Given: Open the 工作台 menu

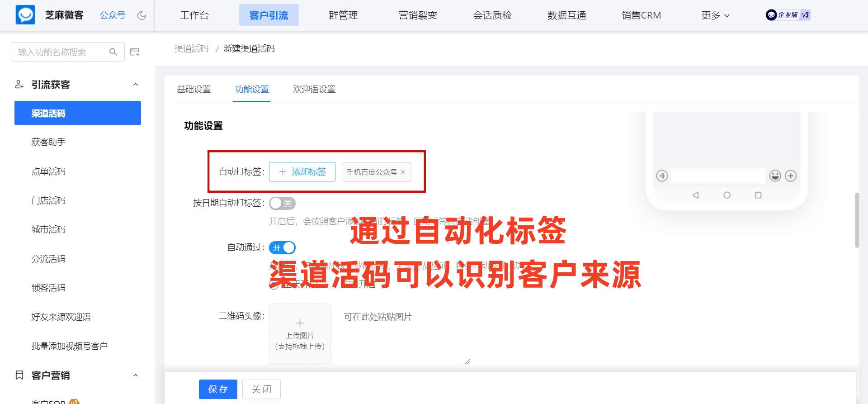Looking at the screenshot, I should click(x=194, y=15).
